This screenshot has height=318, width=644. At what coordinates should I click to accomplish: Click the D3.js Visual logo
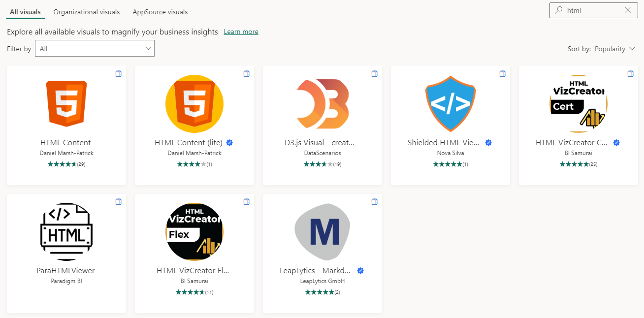coord(322,104)
